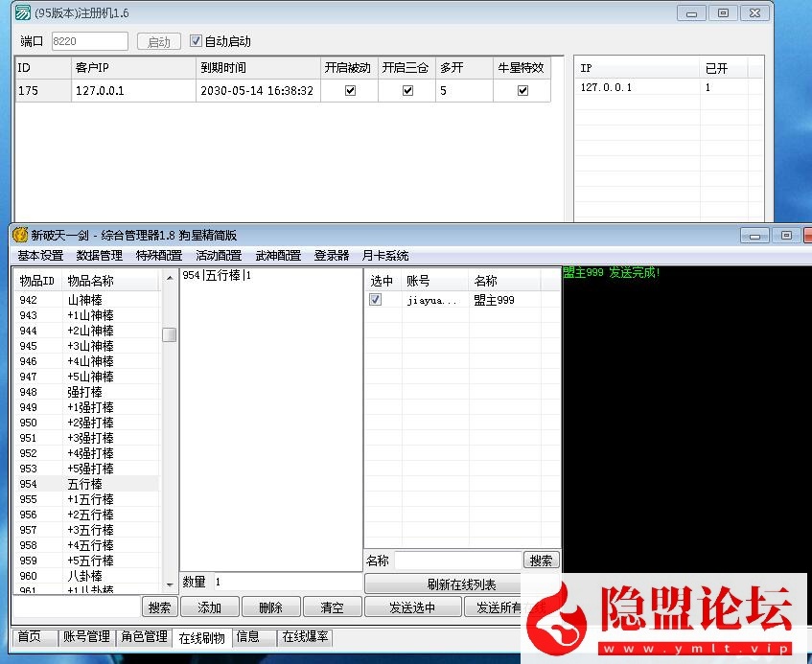This screenshot has height=664, width=812.
Task: Select item 五行棒 in the item list
Action: pyautogui.click(x=84, y=484)
